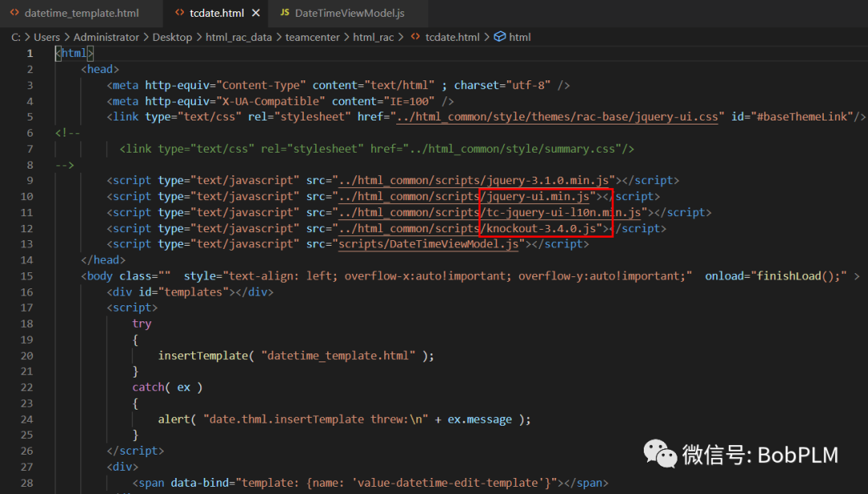Follow the jquery-ui.min.js script link
This screenshot has width=868, height=494.
pyautogui.click(x=464, y=196)
